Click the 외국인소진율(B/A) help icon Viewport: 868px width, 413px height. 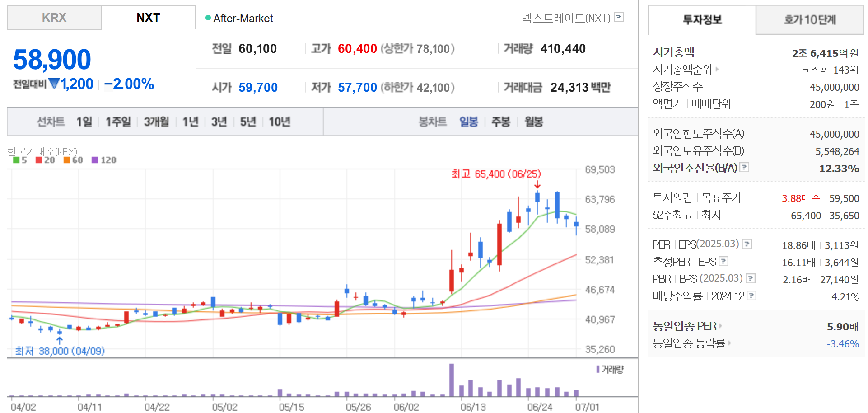click(745, 167)
